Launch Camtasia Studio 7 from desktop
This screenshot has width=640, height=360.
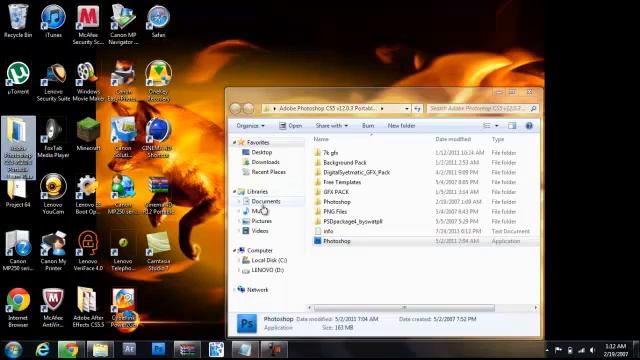(x=158, y=251)
